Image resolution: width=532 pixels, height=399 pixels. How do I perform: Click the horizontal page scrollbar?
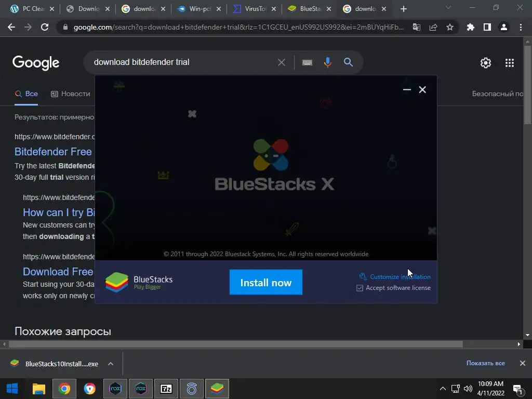(x=236, y=344)
